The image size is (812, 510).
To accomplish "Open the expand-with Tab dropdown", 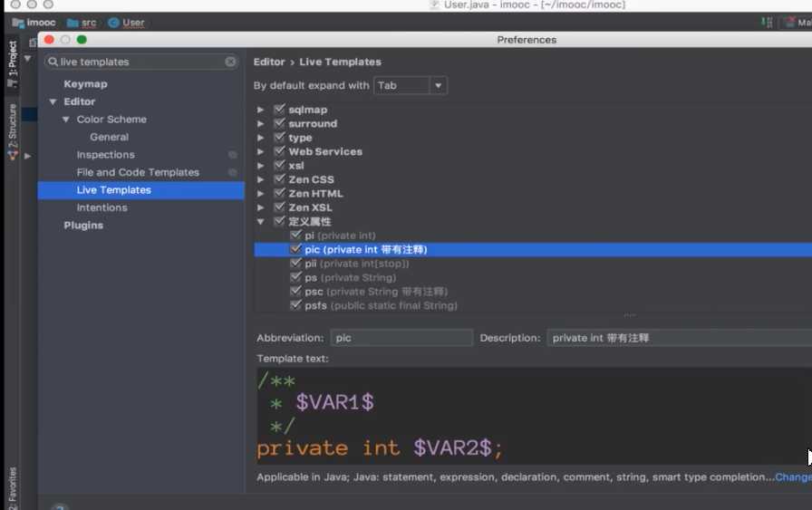I will click(x=411, y=85).
